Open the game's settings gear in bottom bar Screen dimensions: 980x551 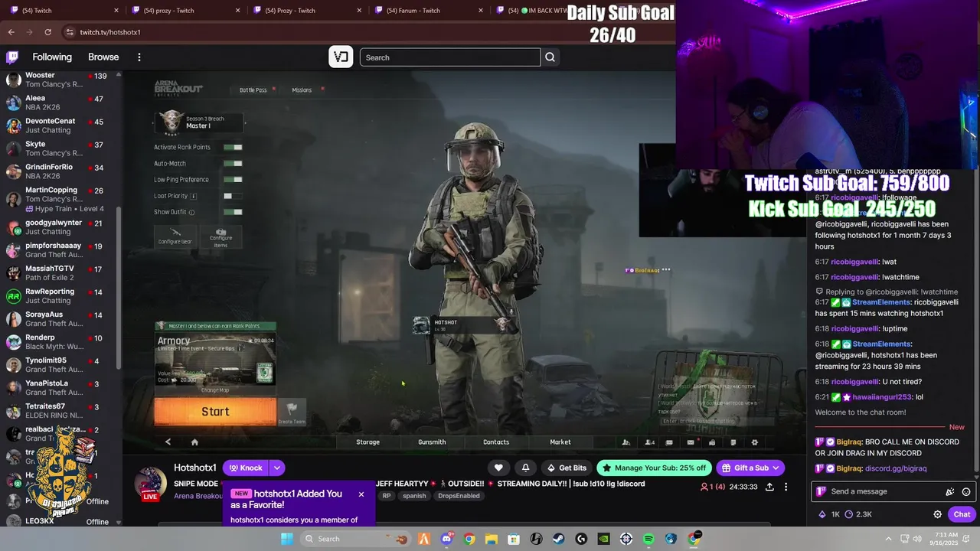coord(754,442)
